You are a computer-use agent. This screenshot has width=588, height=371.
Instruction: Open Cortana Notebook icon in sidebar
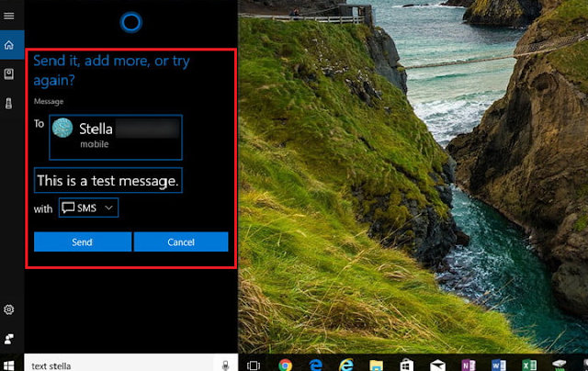tap(8, 73)
